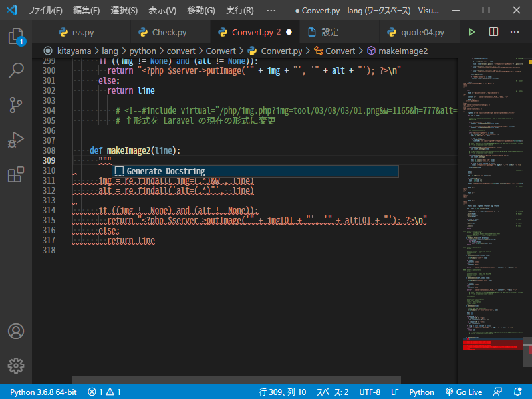Toggle the errors and warnings problems panel
This screenshot has width=532, height=399.
tap(104, 392)
